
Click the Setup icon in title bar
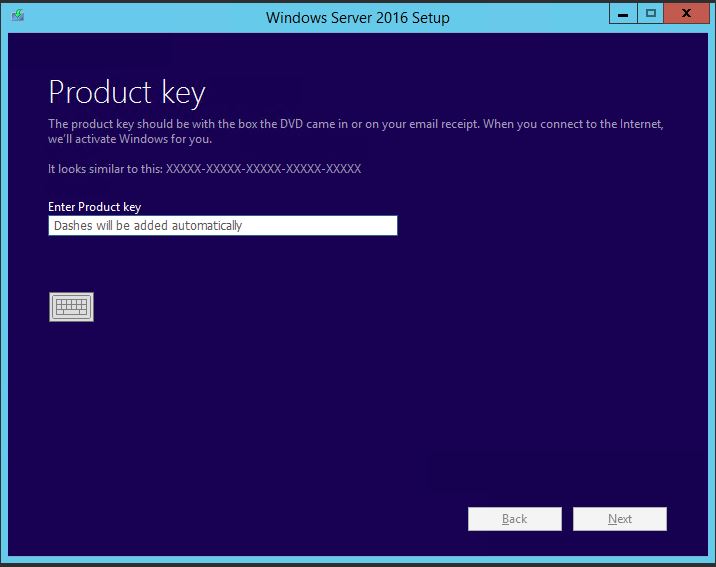[18, 16]
